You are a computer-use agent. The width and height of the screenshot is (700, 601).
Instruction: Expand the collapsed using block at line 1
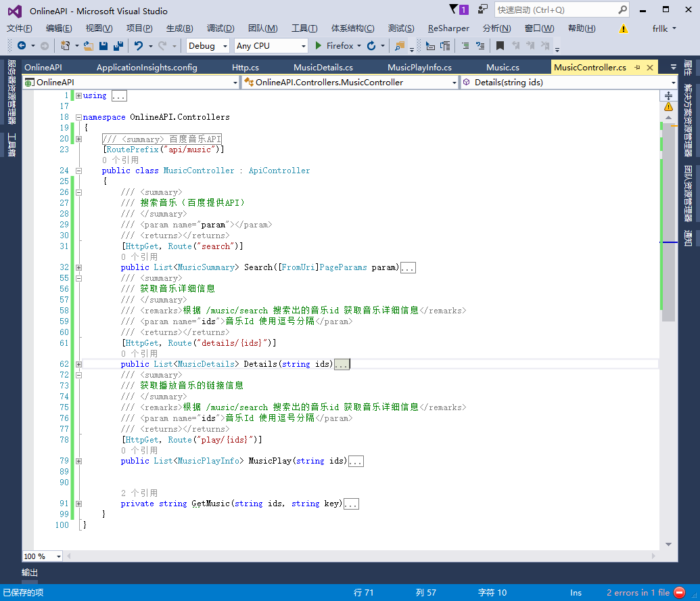tap(79, 95)
